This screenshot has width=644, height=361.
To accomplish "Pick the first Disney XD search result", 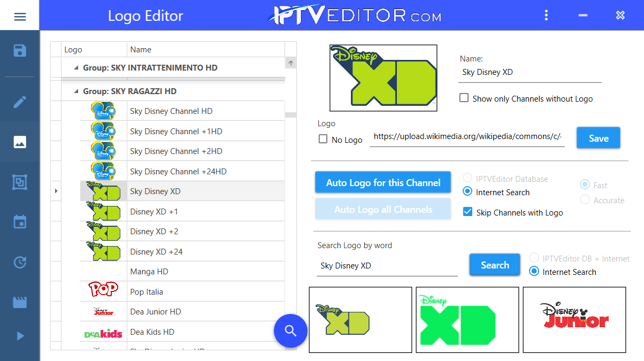I will click(361, 320).
